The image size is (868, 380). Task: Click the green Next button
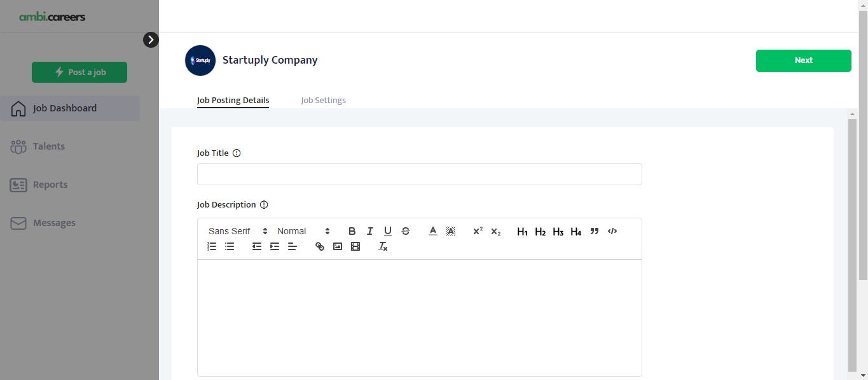(803, 60)
